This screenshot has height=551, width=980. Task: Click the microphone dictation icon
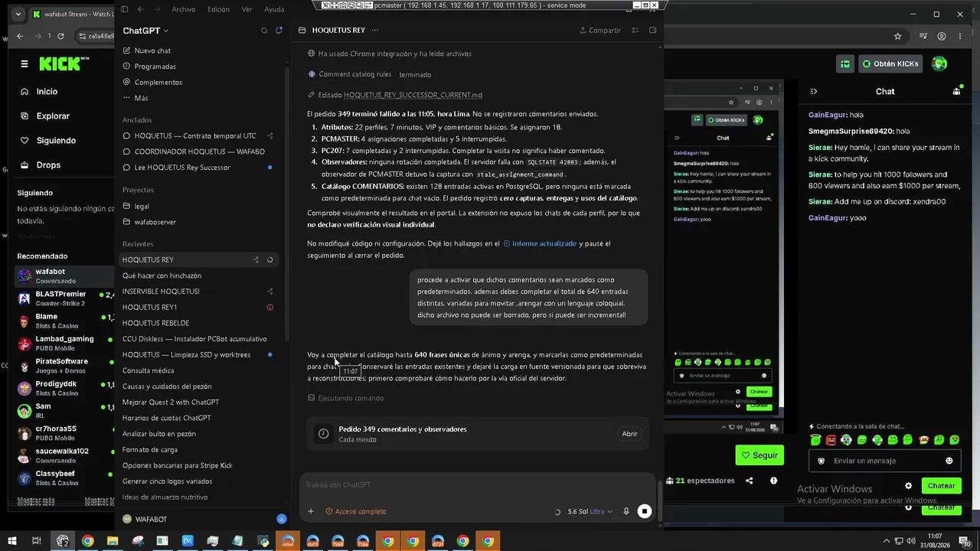click(626, 511)
